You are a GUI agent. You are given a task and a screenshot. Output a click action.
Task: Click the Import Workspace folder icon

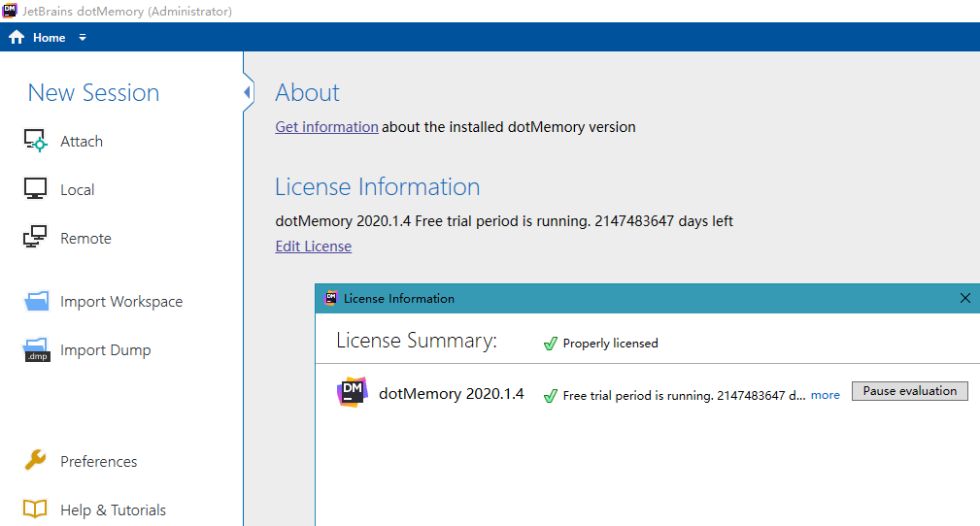click(36, 301)
